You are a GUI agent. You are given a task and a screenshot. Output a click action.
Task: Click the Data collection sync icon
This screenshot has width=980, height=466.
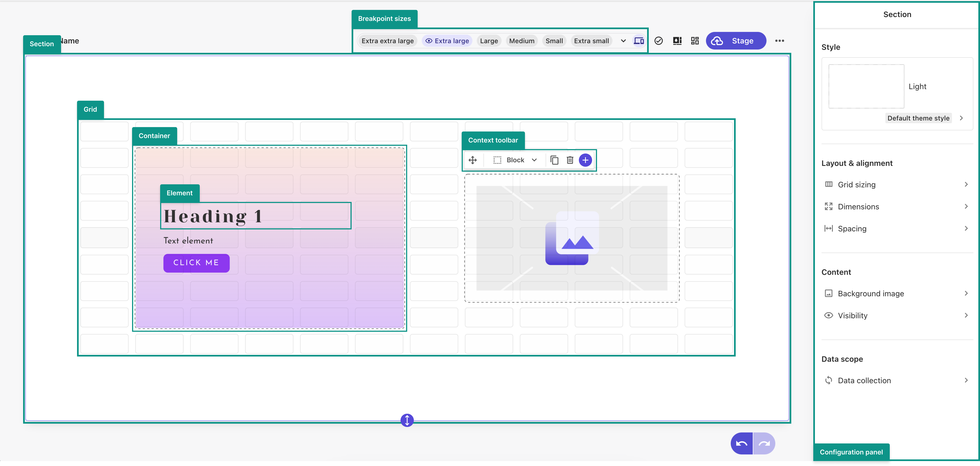coord(828,380)
